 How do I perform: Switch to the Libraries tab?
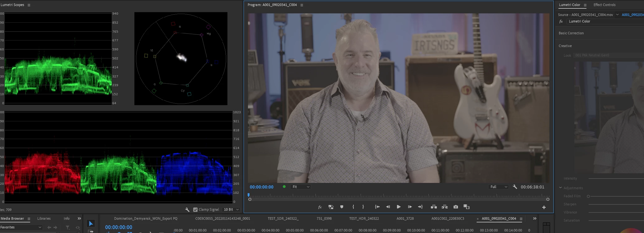coord(44,219)
